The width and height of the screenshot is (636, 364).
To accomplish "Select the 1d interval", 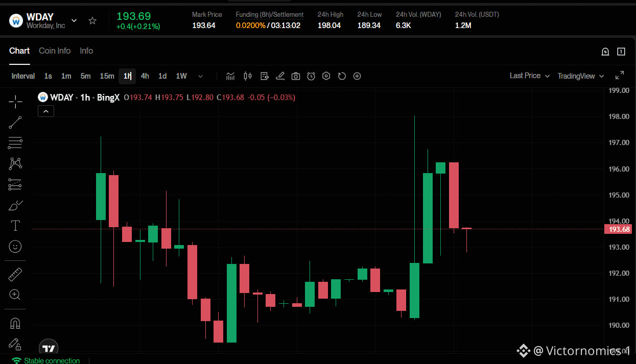I will [162, 76].
